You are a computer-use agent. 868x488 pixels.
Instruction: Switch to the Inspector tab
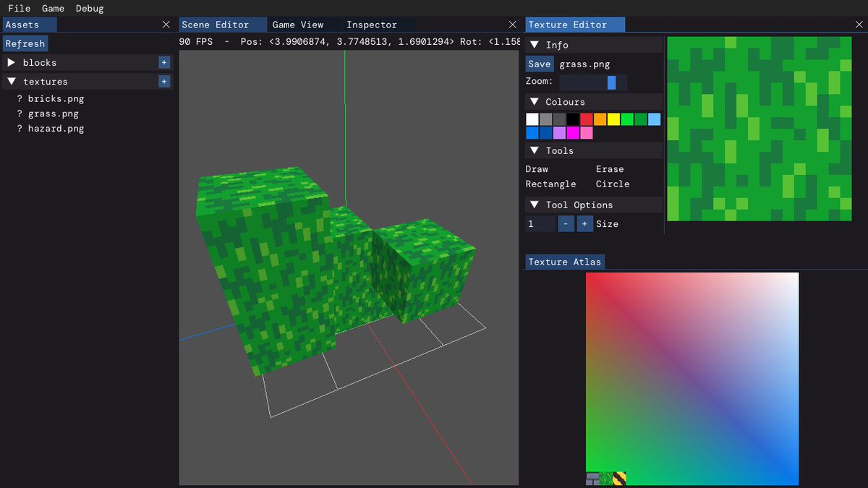(x=372, y=25)
